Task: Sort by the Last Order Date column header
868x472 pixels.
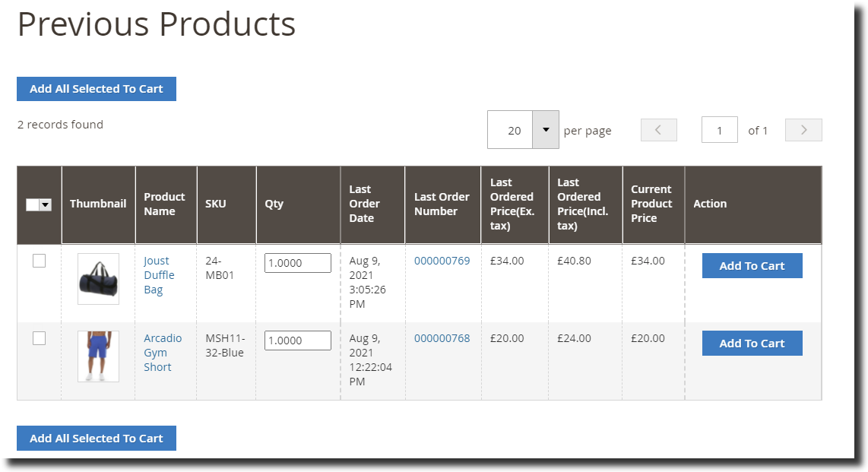Action: pos(364,204)
